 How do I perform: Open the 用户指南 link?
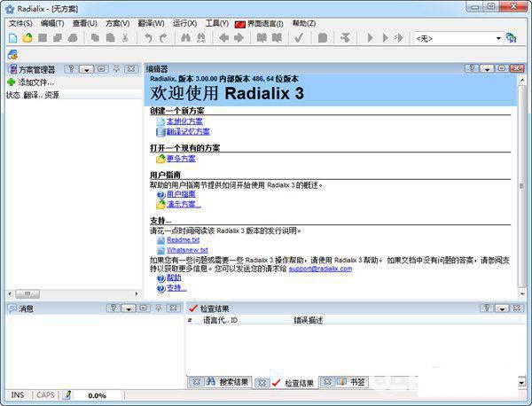[181, 194]
